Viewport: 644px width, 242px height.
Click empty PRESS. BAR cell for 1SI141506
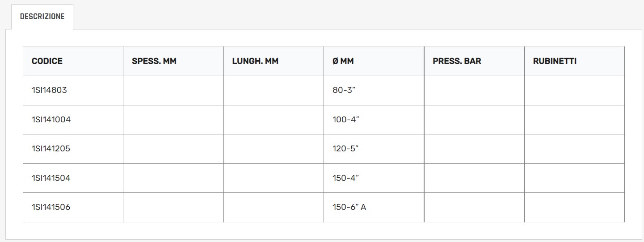474,207
